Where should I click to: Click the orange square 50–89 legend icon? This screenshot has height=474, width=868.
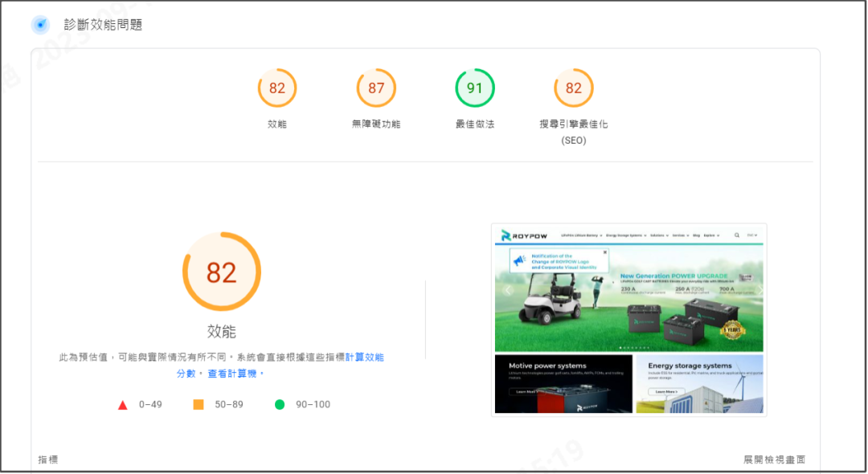(199, 405)
